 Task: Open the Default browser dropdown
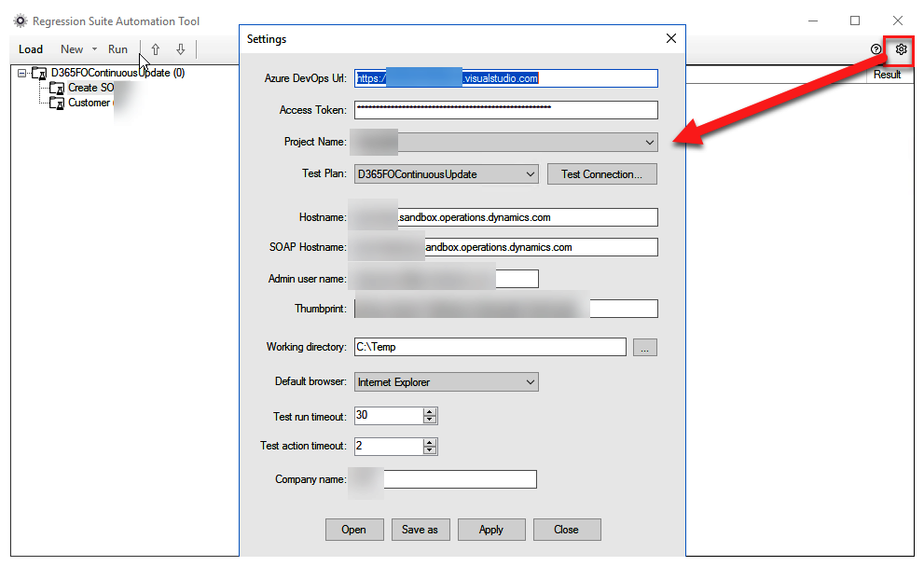point(530,382)
